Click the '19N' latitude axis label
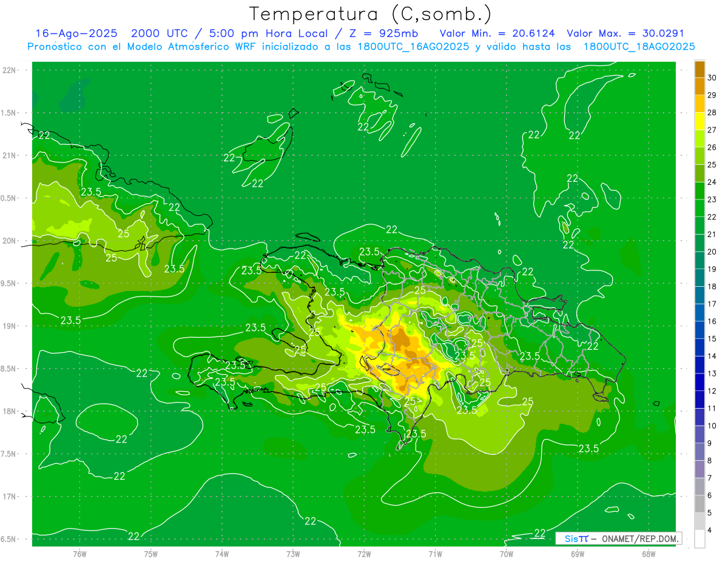Image resolution: width=728 pixels, height=562 pixels. (x=9, y=326)
